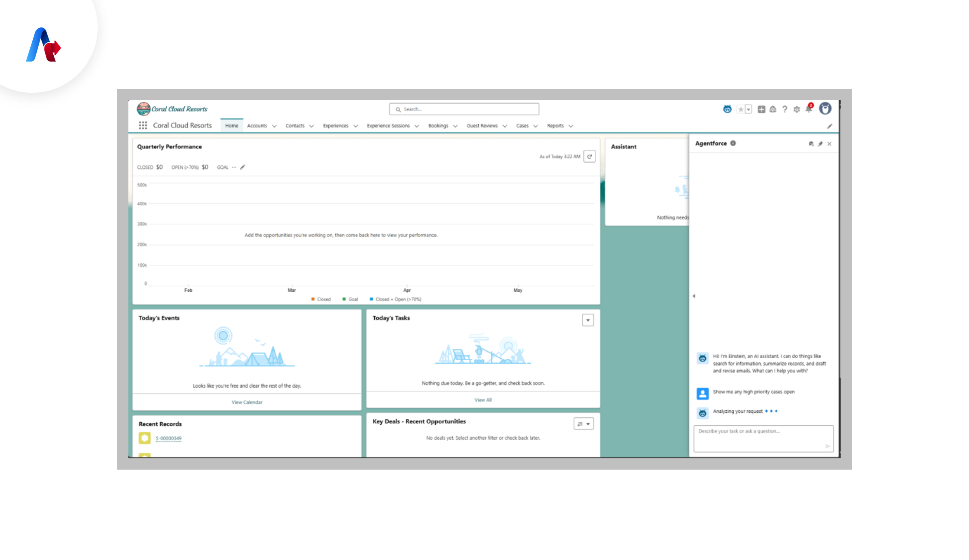Open the Setup gear menu
Screen dimensions: 969x560
797,109
